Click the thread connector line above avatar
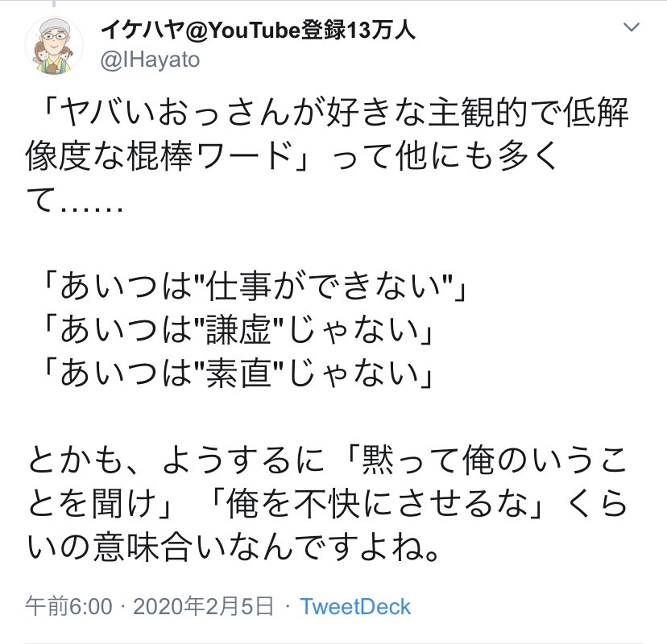This screenshot has height=644, width=667. tap(54, 4)
